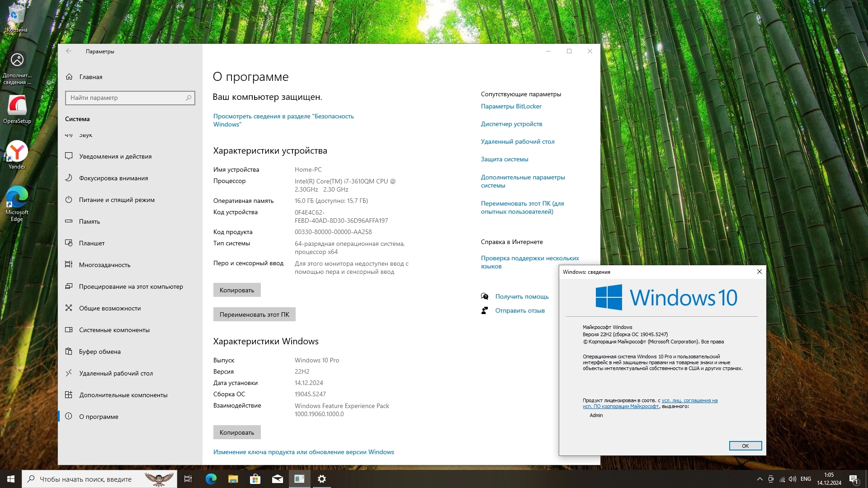The image size is (868, 488).
Task: Switch ENG input language indicator
Action: point(806,479)
